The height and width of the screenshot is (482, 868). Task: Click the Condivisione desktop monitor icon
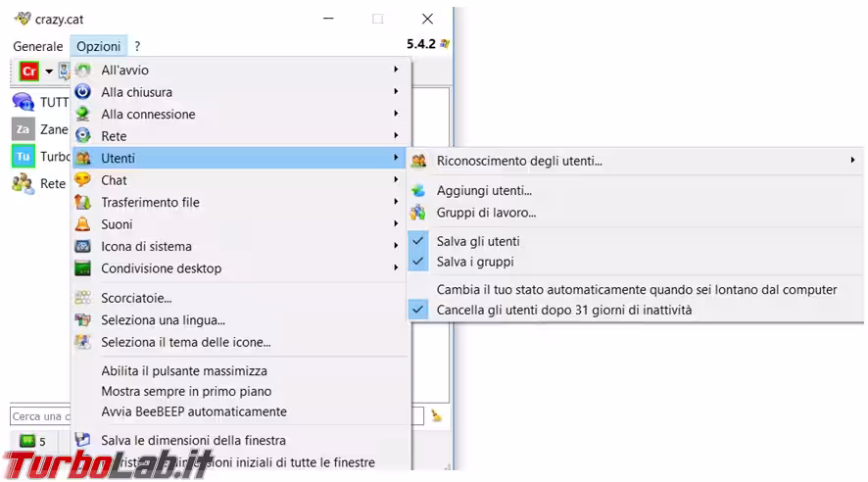pyautogui.click(x=83, y=268)
